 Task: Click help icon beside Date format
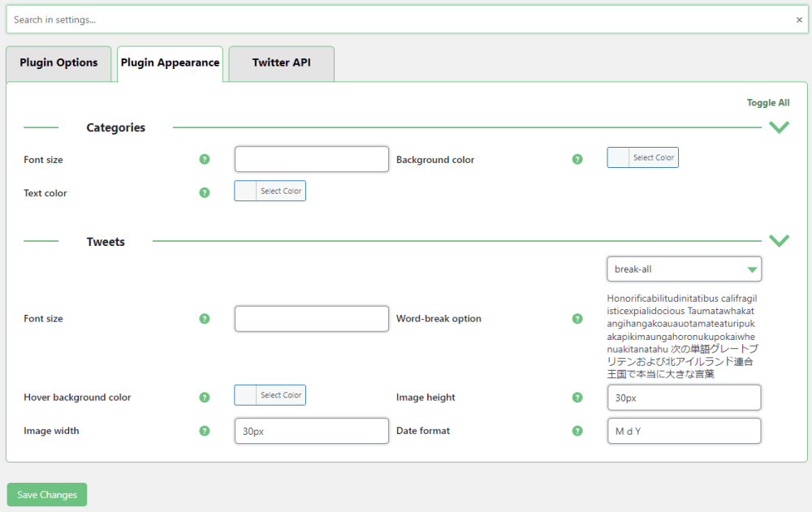(x=577, y=430)
